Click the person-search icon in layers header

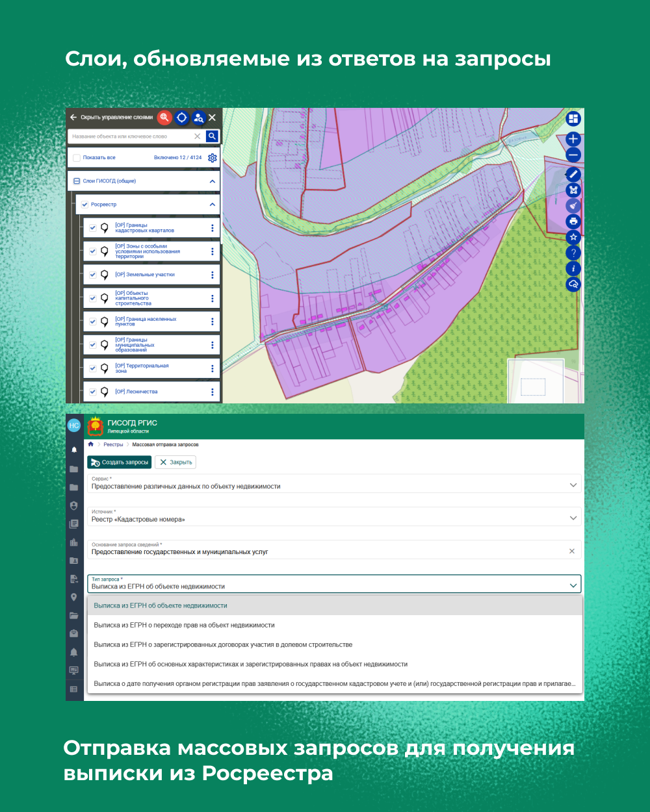click(x=199, y=118)
